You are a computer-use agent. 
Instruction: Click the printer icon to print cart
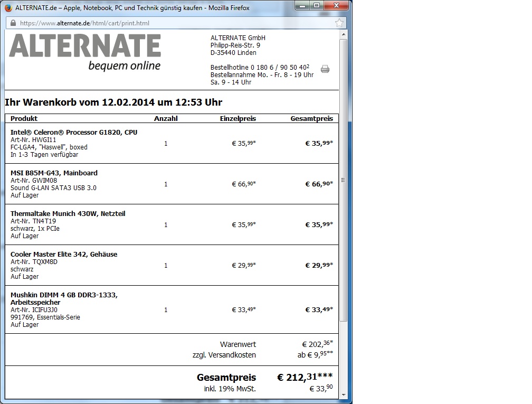(x=325, y=69)
